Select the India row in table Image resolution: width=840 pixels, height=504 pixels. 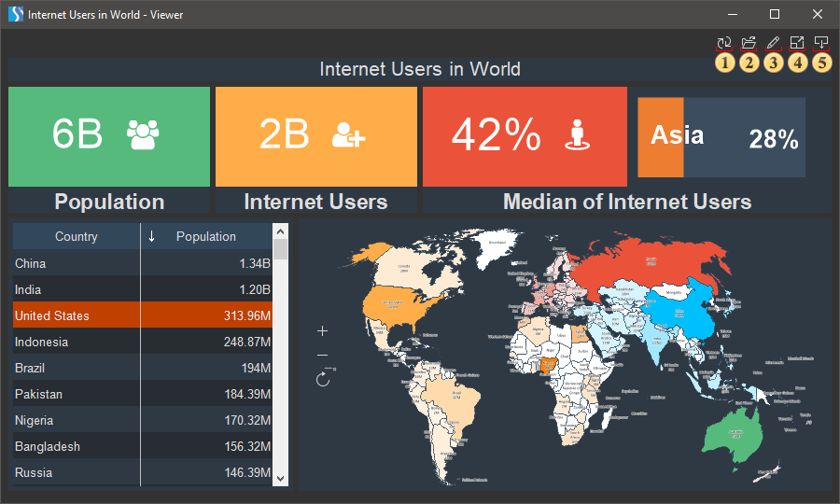(140, 289)
